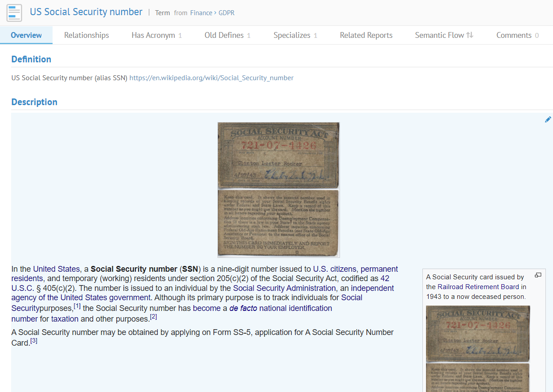Screen dimensions: 553x392
Task: Select the Overview tab
Action: (x=26, y=35)
